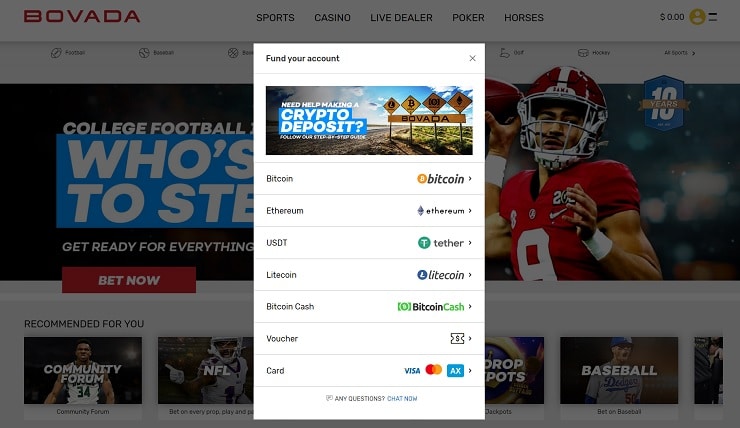Expand the Bitcoin row chevron
Image resolution: width=740 pixels, height=428 pixels.
pos(470,178)
